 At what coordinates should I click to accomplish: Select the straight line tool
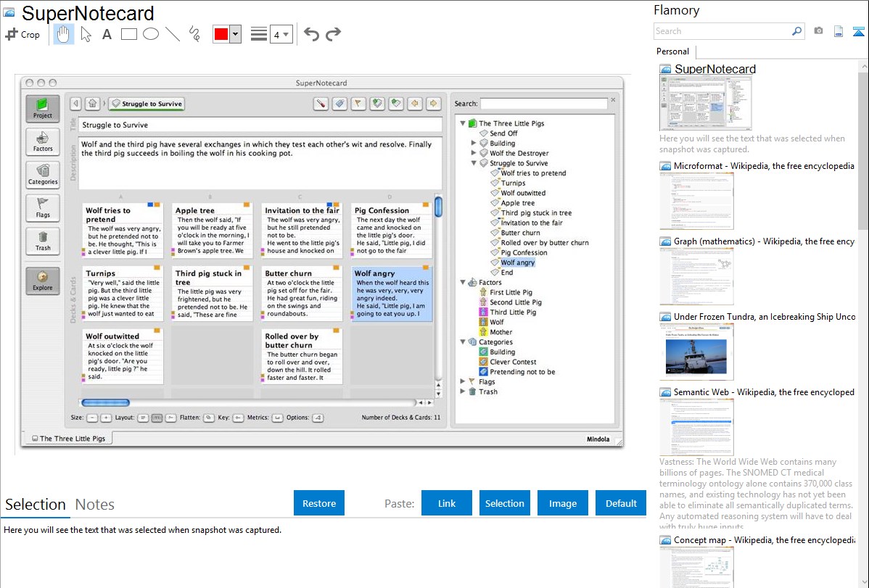(173, 34)
